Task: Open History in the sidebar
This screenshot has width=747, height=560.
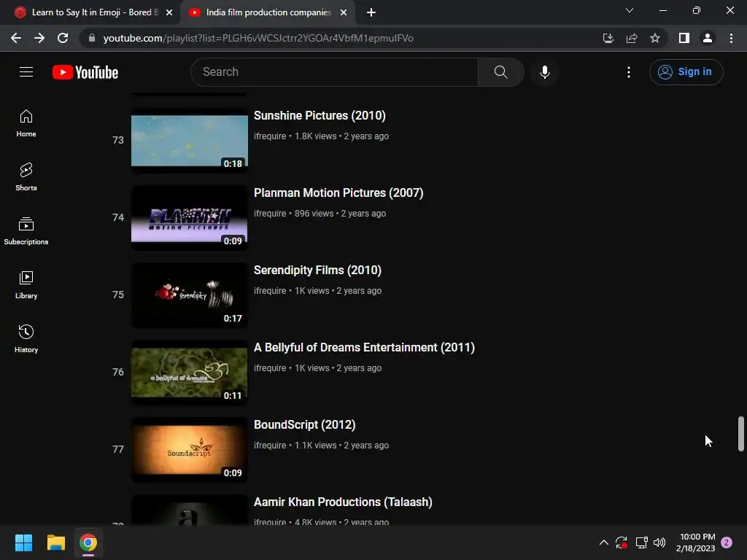Action: [26, 338]
